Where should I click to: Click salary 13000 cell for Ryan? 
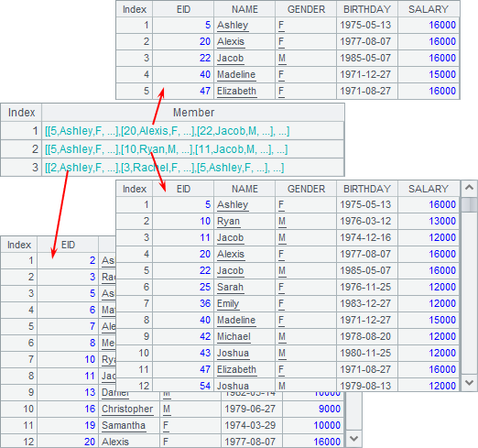[429, 221]
